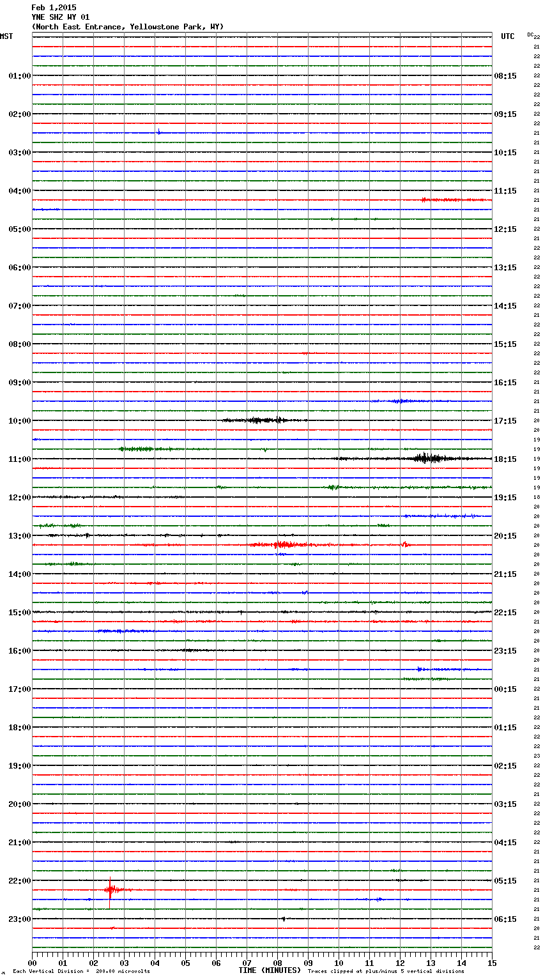Click the 14:15 UTC time label
Viewport: 543px width, 980px height.
[x=505, y=306]
